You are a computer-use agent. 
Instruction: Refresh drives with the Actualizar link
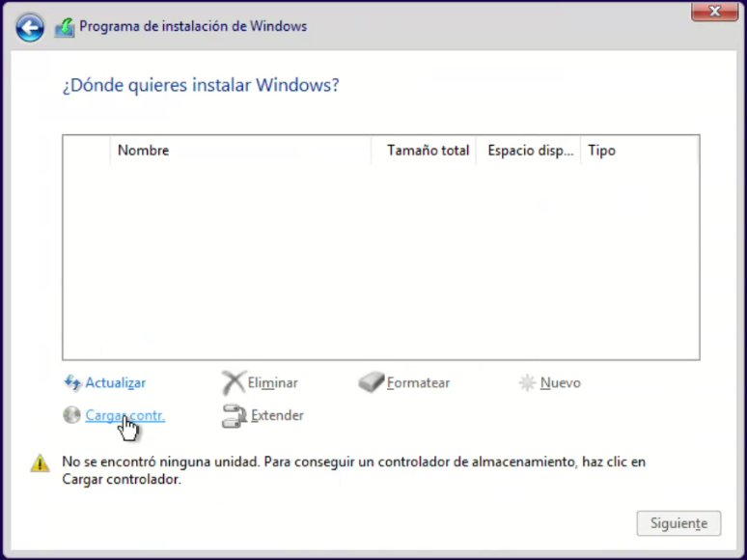pyautogui.click(x=116, y=383)
